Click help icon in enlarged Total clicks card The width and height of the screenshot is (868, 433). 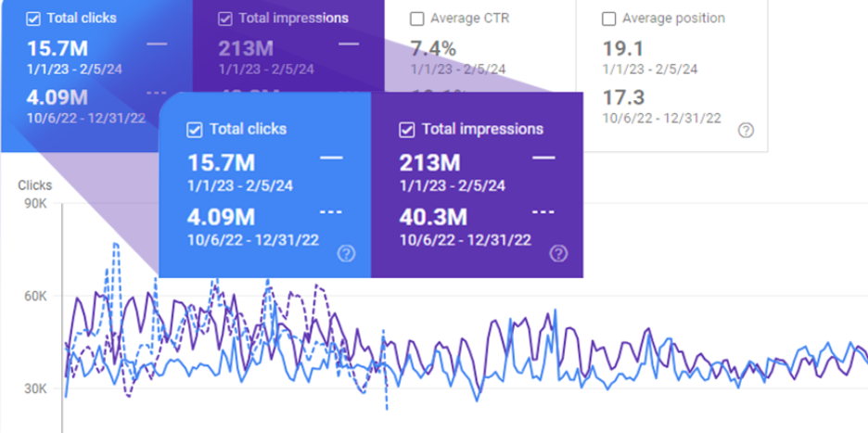pyautogui.click(x=346, y=253)
